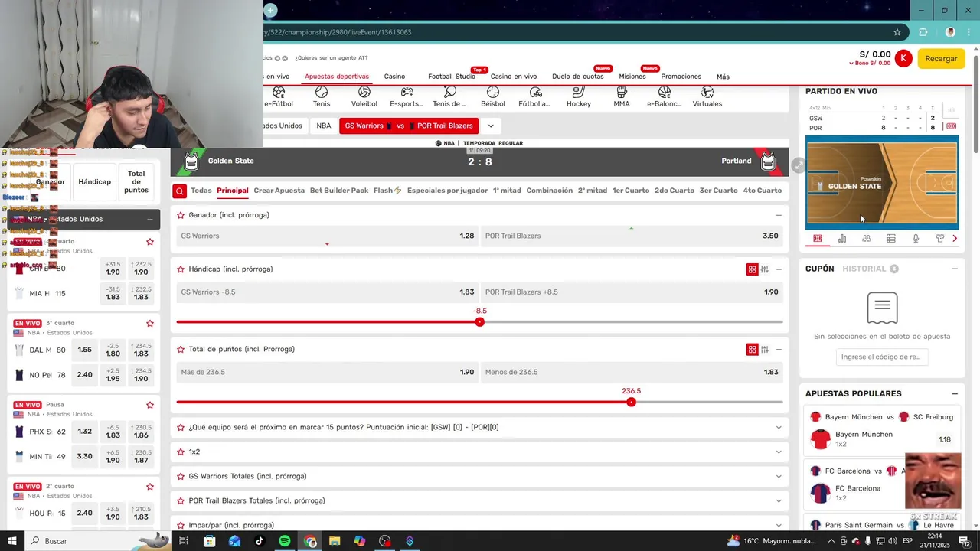The height and width of the screenshot is (551, 980).
Task: Collapse the Ganador market section
Action: 779,215
